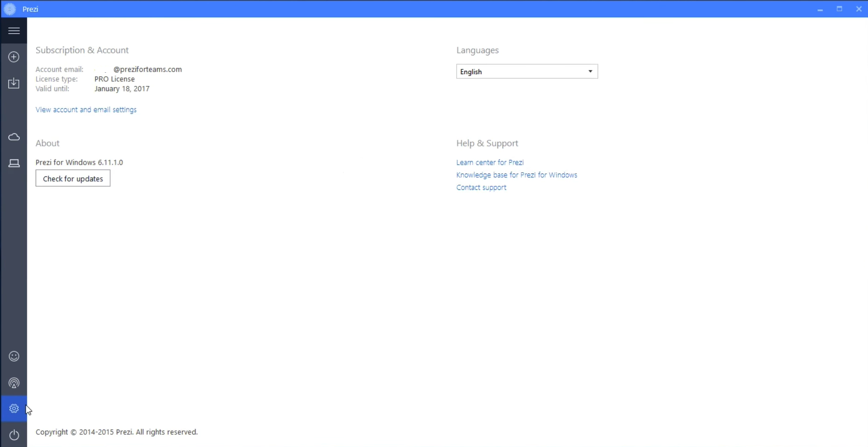Open the remote presenting broadcast icon

tap(14, 383)
